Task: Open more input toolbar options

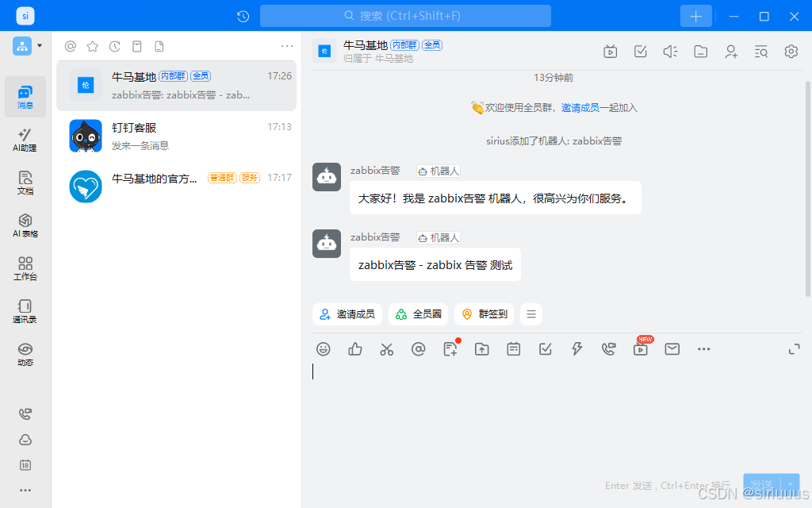Action: (x=704, y=349)
